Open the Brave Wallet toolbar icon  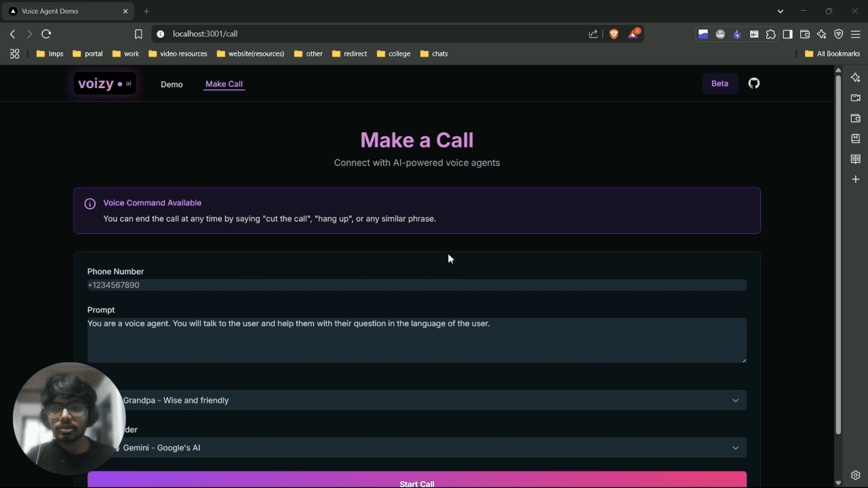[804, 34]
